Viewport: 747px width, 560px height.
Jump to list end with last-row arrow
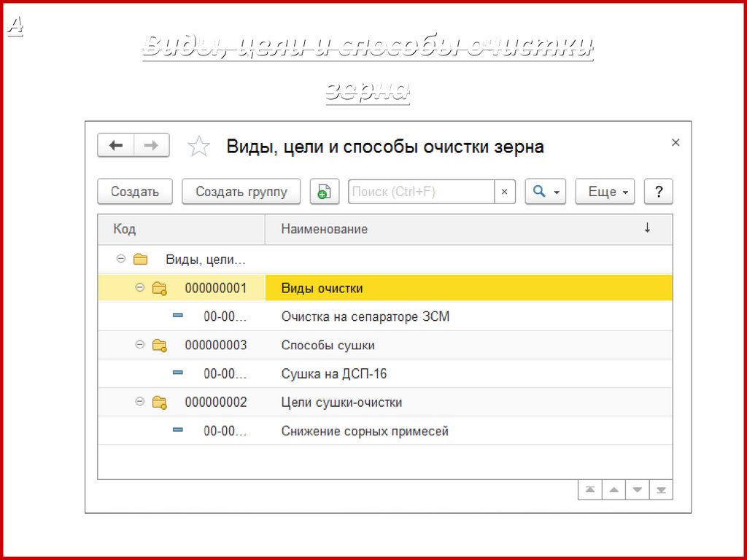pos(661,490)
